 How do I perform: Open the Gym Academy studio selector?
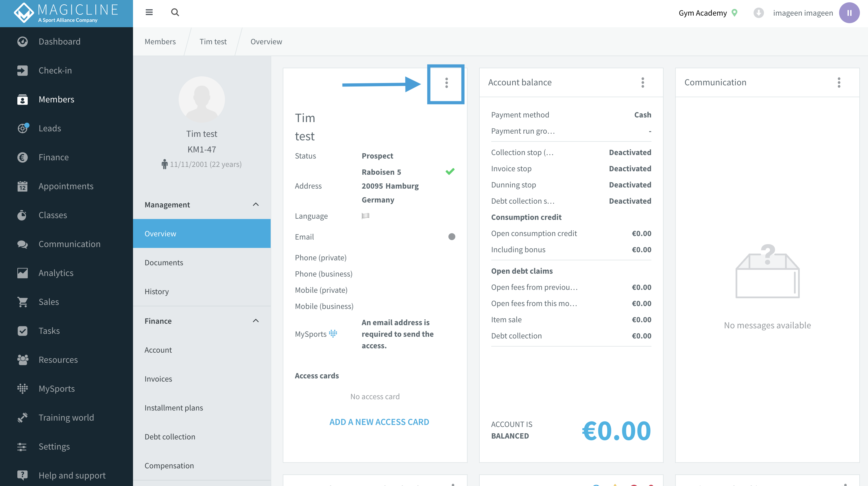[708, 13]
